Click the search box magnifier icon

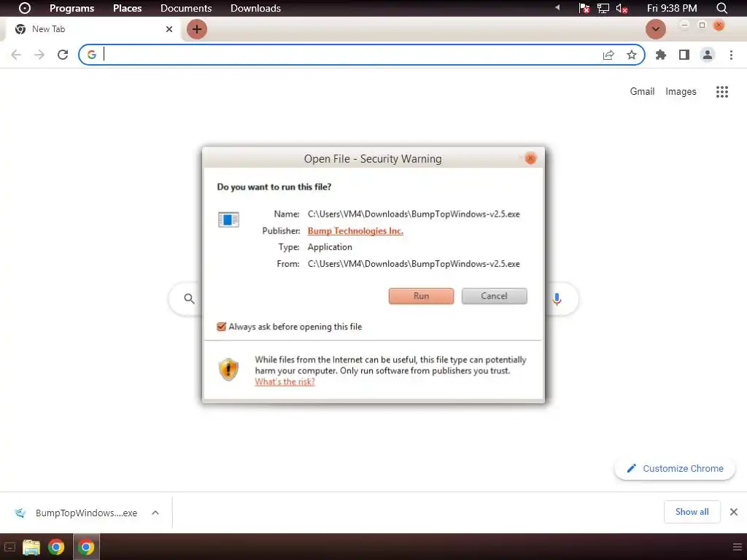189,298
